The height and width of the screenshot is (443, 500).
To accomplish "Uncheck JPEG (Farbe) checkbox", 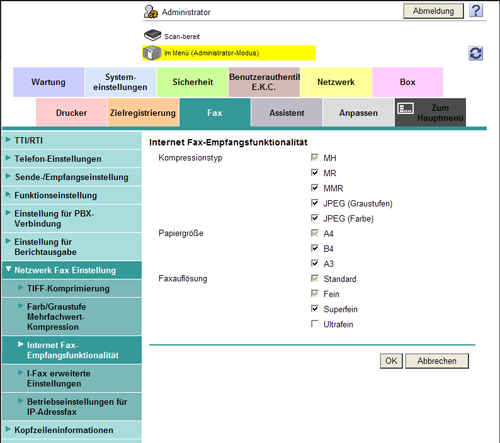I will click(314, 218).
